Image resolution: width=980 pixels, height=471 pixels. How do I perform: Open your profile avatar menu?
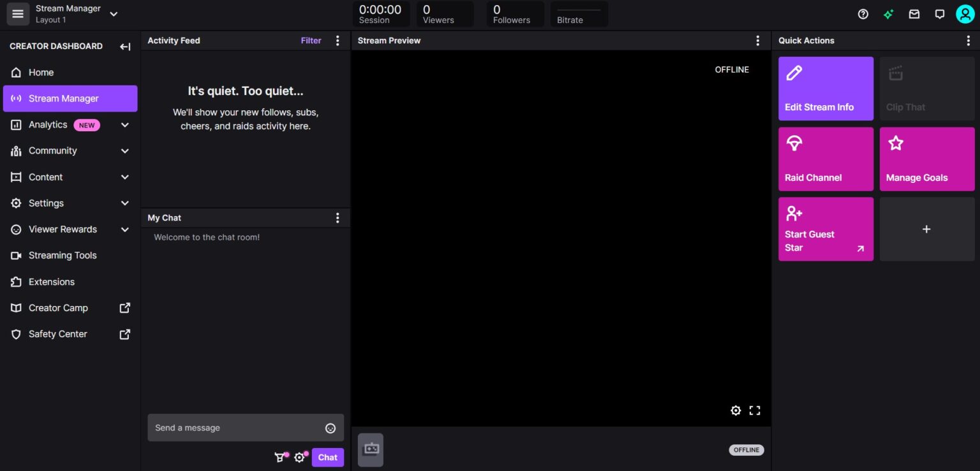point(965,13)
